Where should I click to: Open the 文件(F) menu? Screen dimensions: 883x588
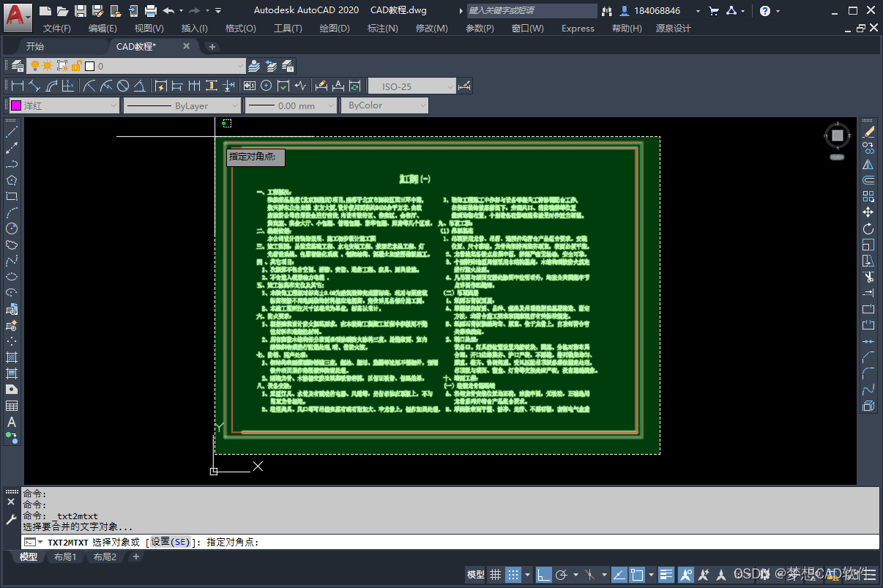tap(57, 29)
